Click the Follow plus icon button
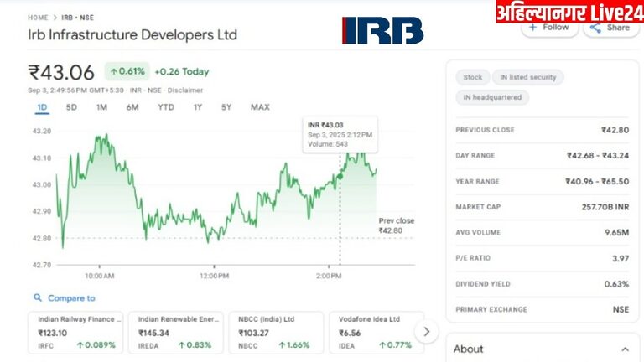Viewport: 644px width, 362px height. 549,28
